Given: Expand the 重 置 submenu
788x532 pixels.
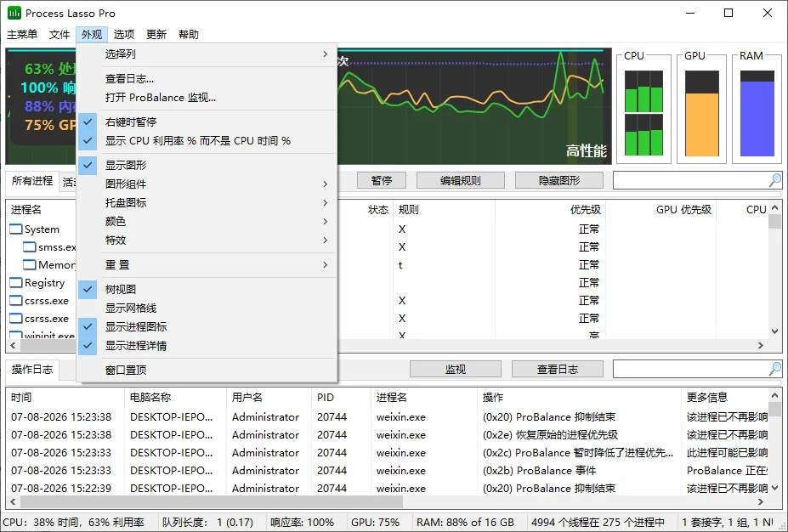Looking at the screenshot, I should click(x=207, y=265).
